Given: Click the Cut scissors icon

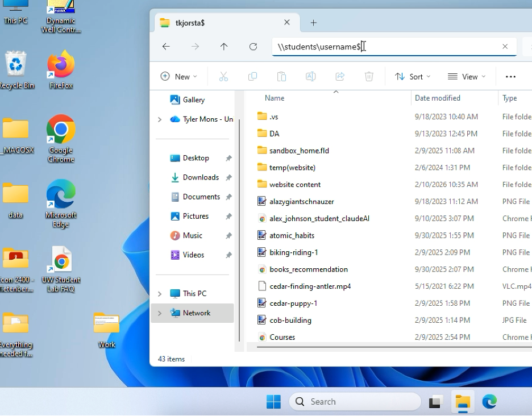Looking at the screenshot, I should point(223,77).
